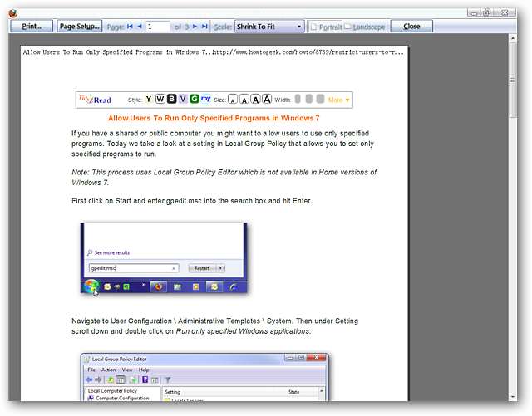Select the second largest font size A
Image resolution: width=532 pixels, height=416 pixels.
(255, 100)
